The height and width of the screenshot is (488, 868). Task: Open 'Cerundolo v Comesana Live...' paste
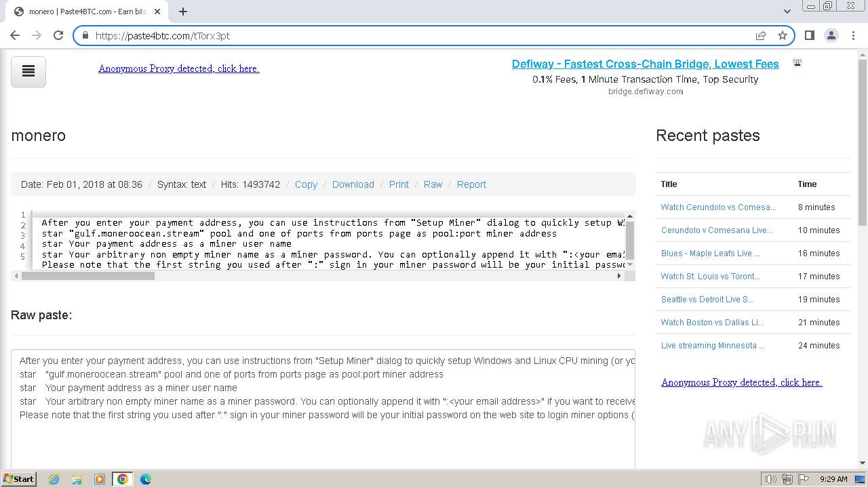pos(717,230)
